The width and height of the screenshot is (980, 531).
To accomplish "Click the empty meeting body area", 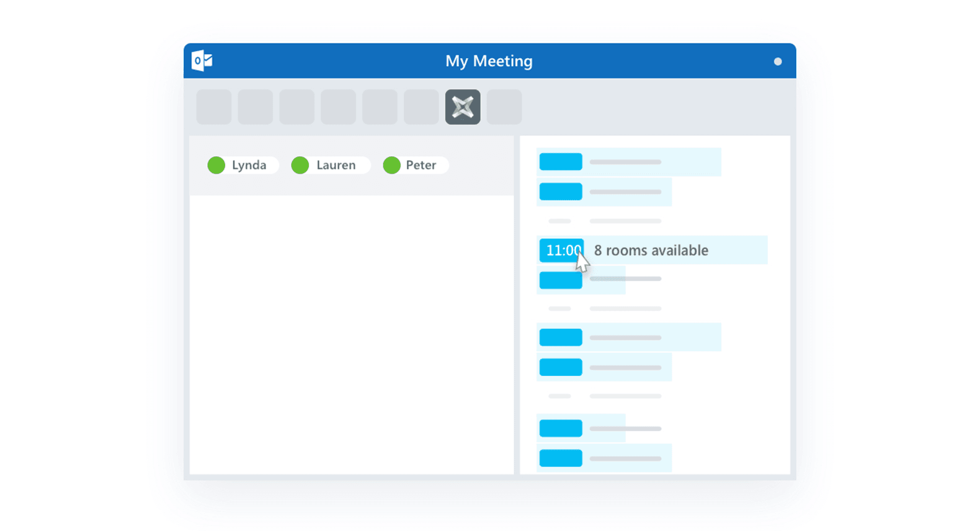I will tap(352, 334).
